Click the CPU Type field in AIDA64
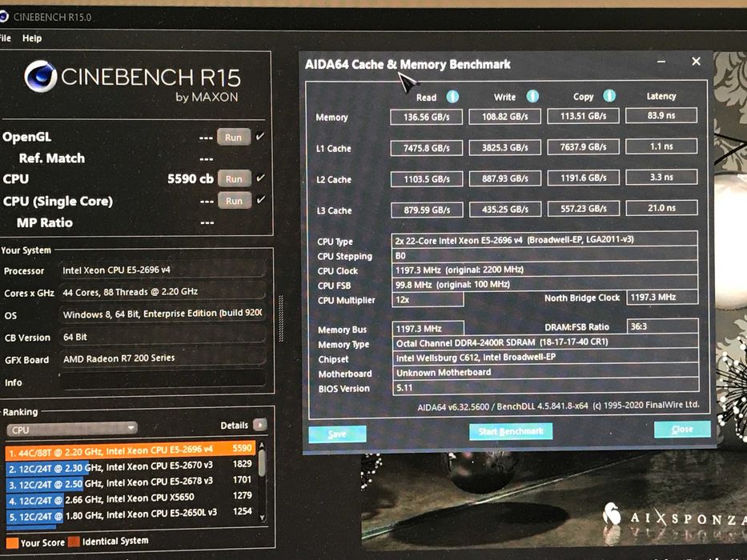Viewport: 747px width, 560px height. click(544, 240)
